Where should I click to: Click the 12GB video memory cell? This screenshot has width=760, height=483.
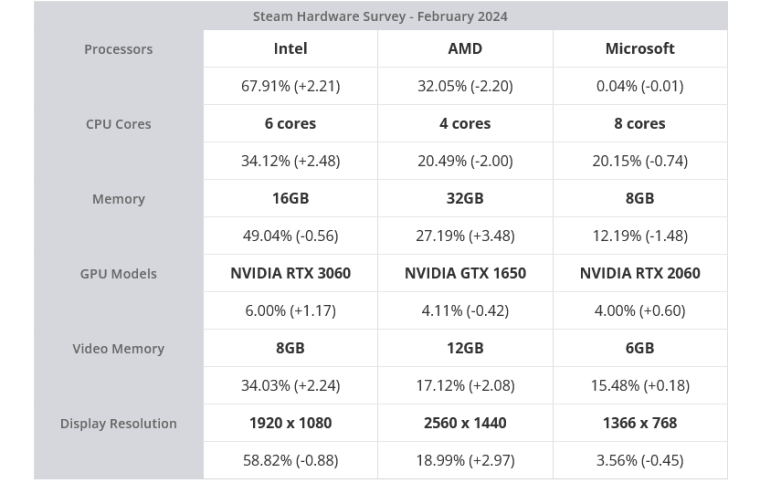point(465,348)
